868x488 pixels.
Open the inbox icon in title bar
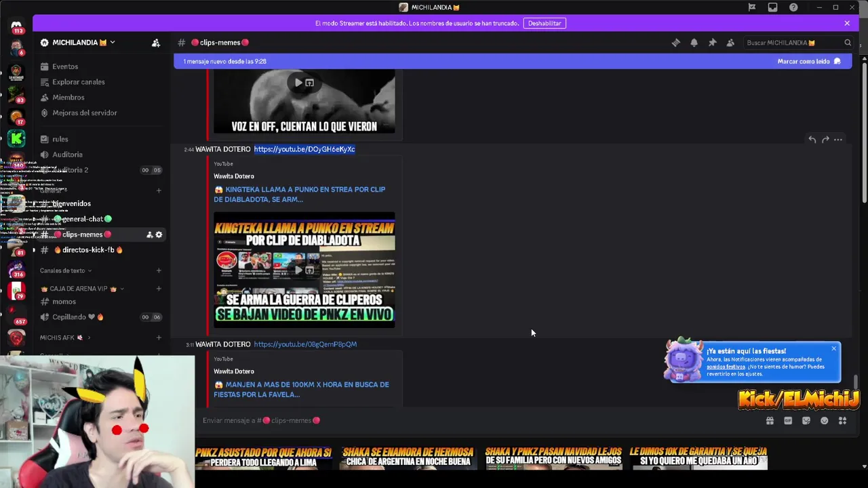coord(772,7)
